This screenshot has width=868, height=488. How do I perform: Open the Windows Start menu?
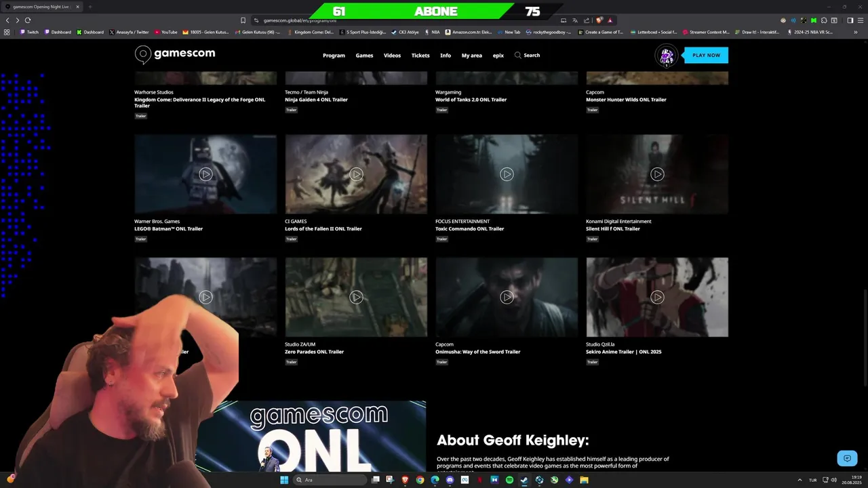pyautogui.click(x=284, y=480)
